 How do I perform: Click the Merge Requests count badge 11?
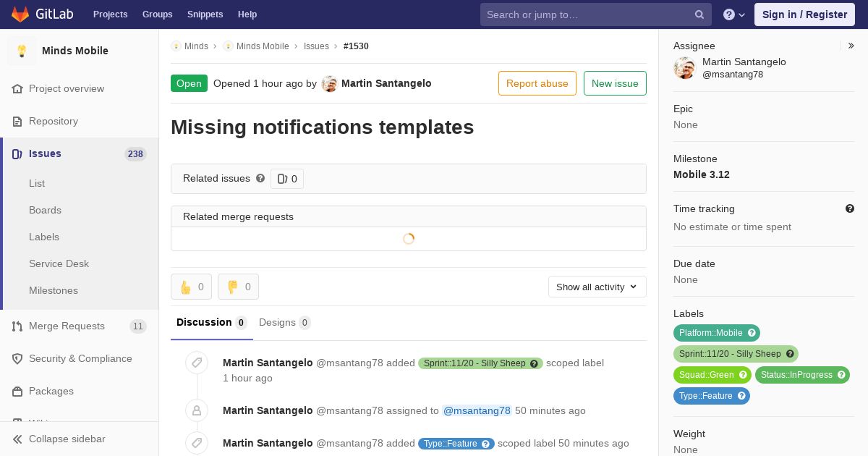[137, 326]
